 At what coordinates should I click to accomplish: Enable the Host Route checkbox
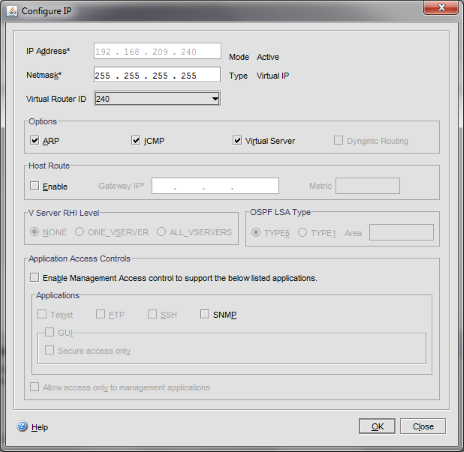(35, 186)
